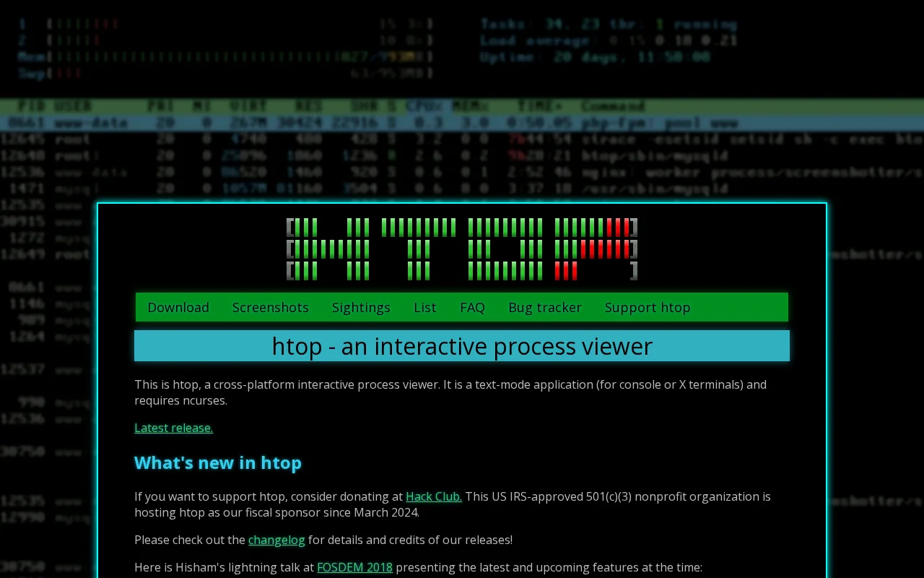Visit the Bug tracker
The image size is (924, 578).
(x=545, y=307)
